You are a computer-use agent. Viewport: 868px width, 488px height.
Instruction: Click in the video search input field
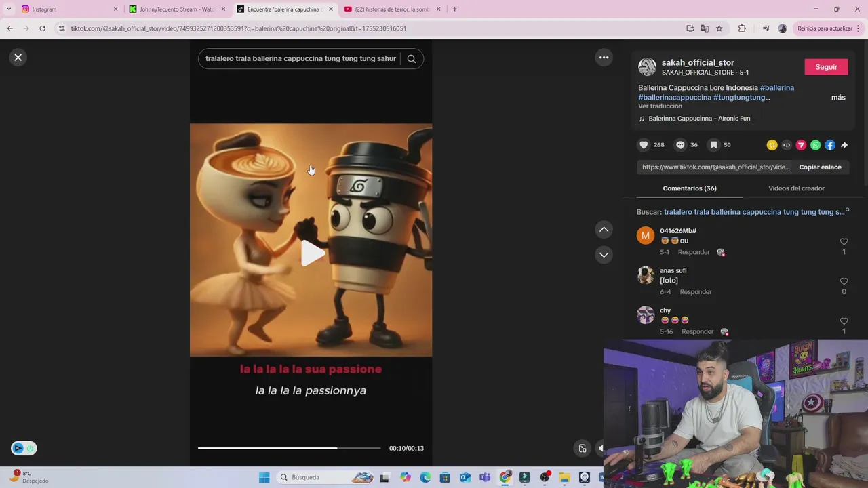point(300,58)
